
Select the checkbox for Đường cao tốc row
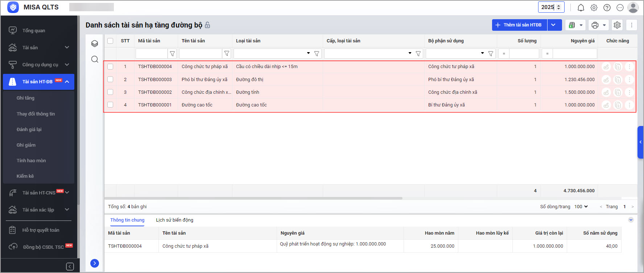tap(110, 105)
